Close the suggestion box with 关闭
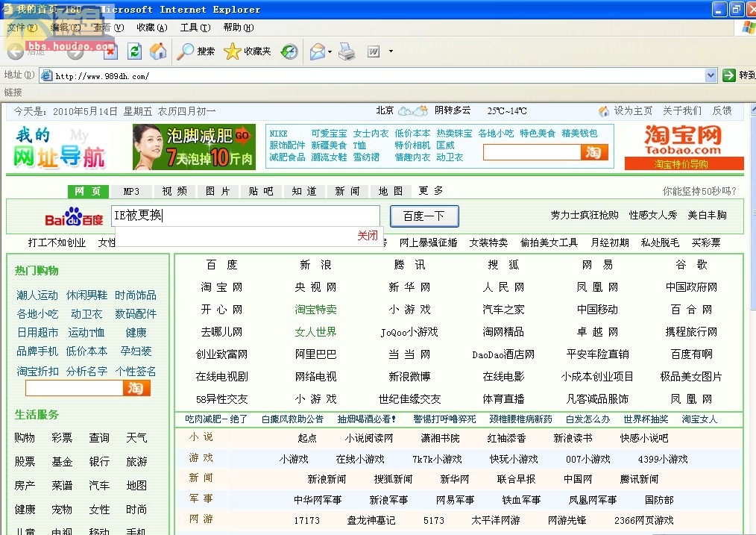Screen dimensions: 756x535 coord(368,236)
